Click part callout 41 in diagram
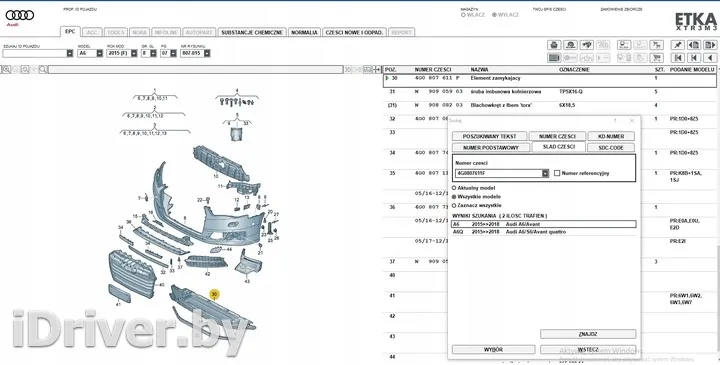 tap(118, 304)
